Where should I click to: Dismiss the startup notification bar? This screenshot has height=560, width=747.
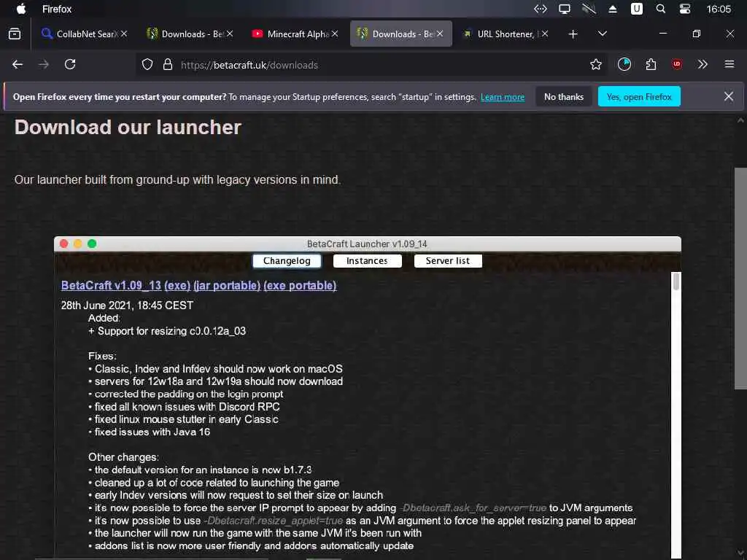[x=729, y=97]
